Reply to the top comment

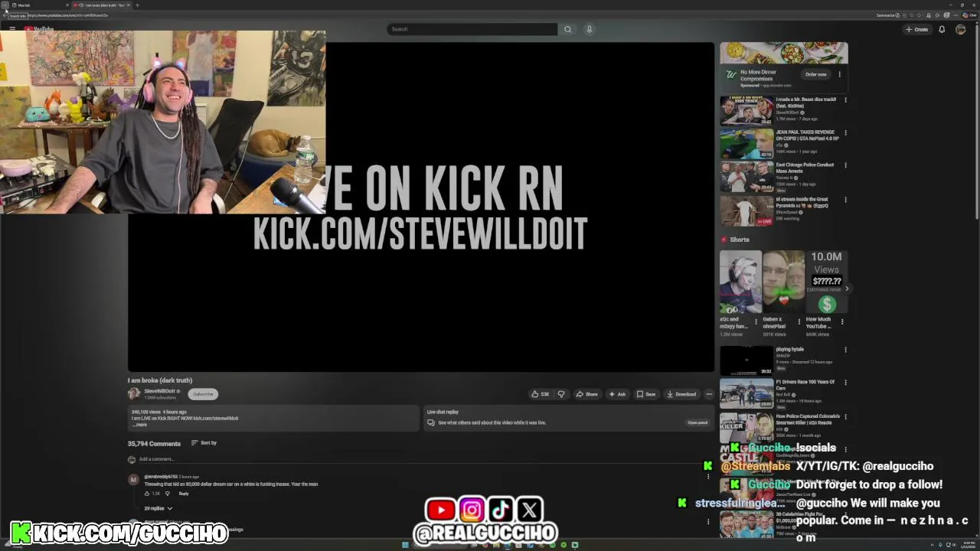184,494
